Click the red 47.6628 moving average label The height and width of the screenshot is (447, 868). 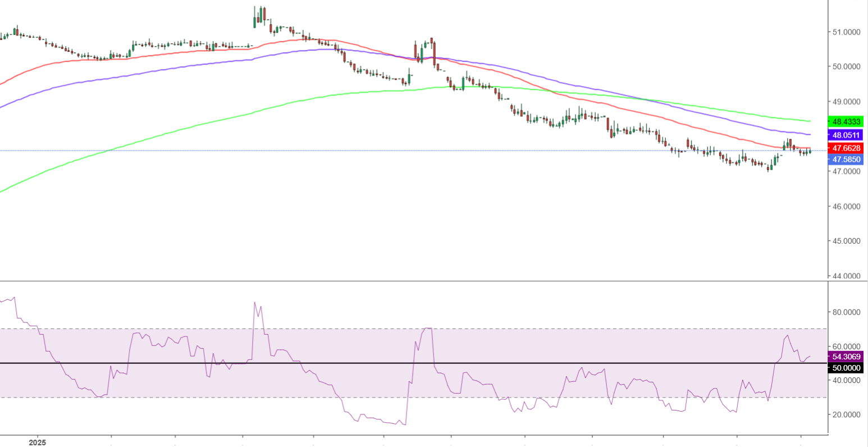pyautogui.click(x=847, y=148)
